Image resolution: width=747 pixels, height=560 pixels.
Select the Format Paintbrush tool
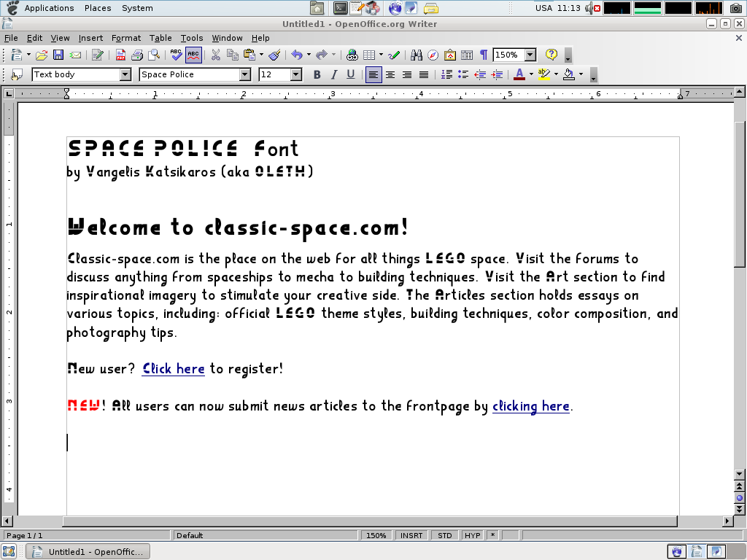(x=274, y=55)
